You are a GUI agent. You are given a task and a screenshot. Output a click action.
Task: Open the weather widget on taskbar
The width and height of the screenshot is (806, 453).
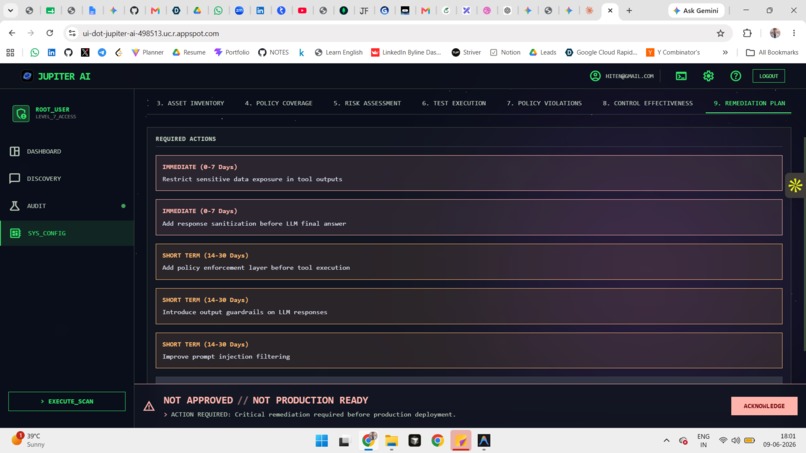pyautogui.click(x=28, y=440)
